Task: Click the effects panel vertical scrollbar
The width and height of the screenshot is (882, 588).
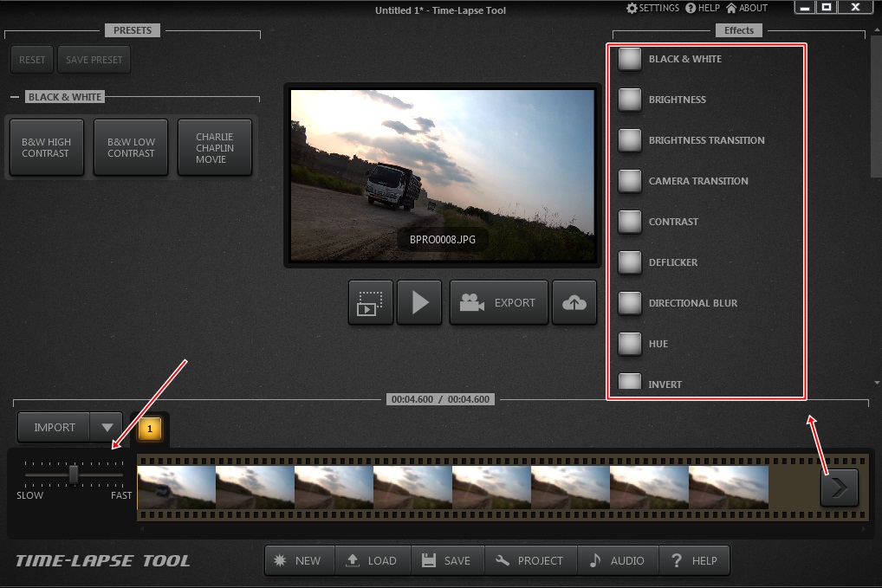Action: (877, 107)
